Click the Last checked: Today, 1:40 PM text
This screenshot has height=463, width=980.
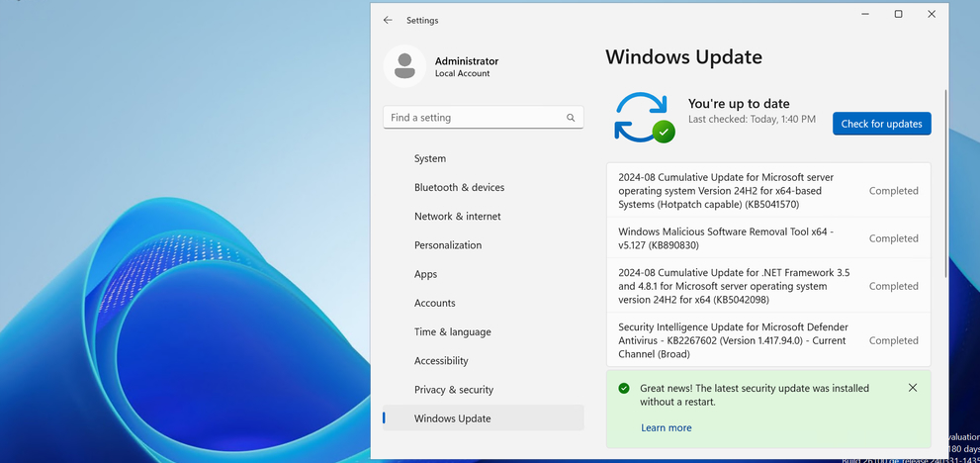[752, 119]
